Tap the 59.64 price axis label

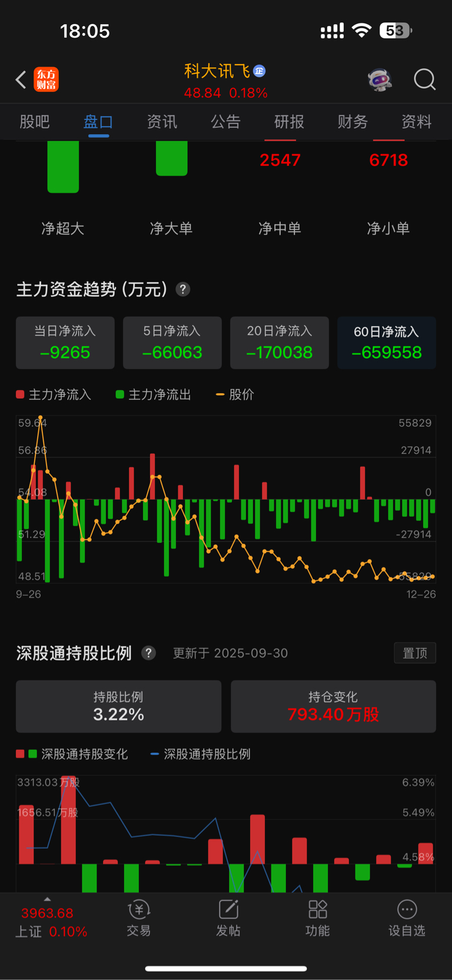[x=32, y=423]
